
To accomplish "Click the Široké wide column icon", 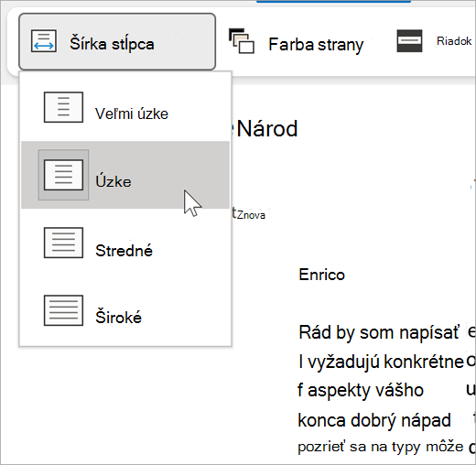I will [x=63, y=310].
